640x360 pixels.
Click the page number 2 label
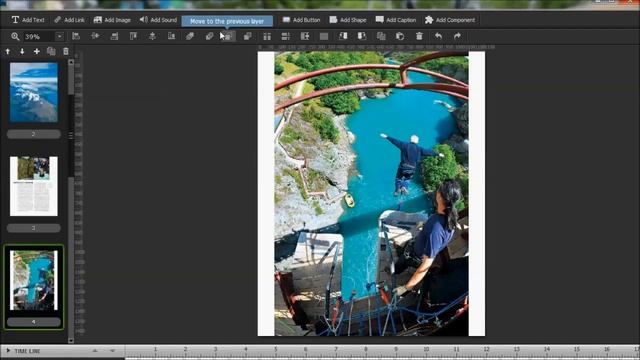coord(34,134)
